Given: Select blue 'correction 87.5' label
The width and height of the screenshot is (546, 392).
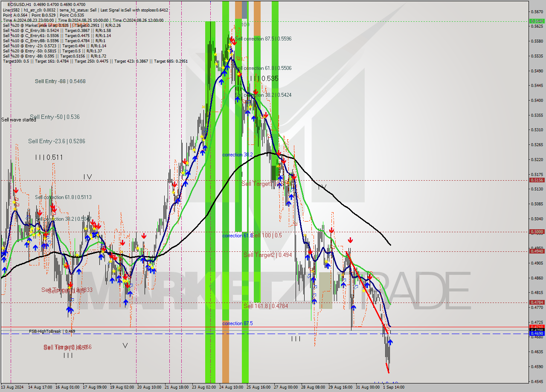Looking at the screenshot, I should tap(237, 323).
